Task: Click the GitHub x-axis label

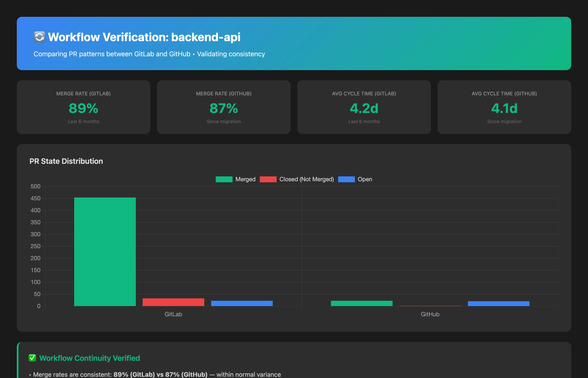Action: 430,314
